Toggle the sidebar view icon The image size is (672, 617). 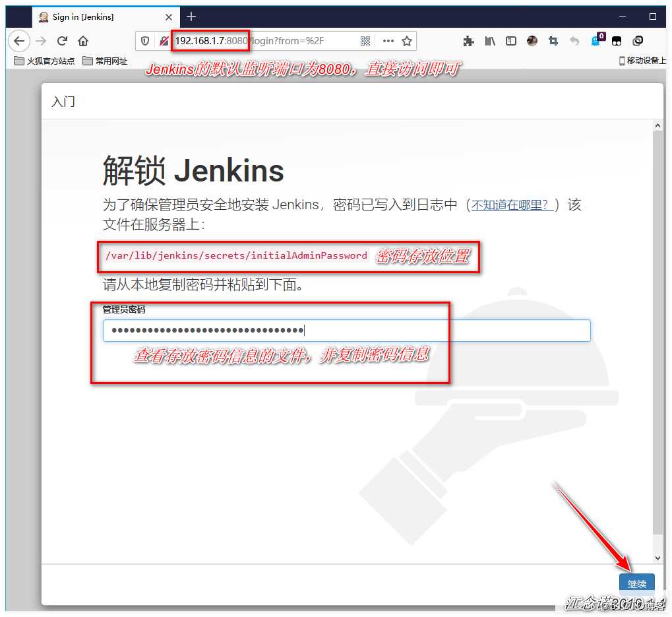tap(511, 41)
